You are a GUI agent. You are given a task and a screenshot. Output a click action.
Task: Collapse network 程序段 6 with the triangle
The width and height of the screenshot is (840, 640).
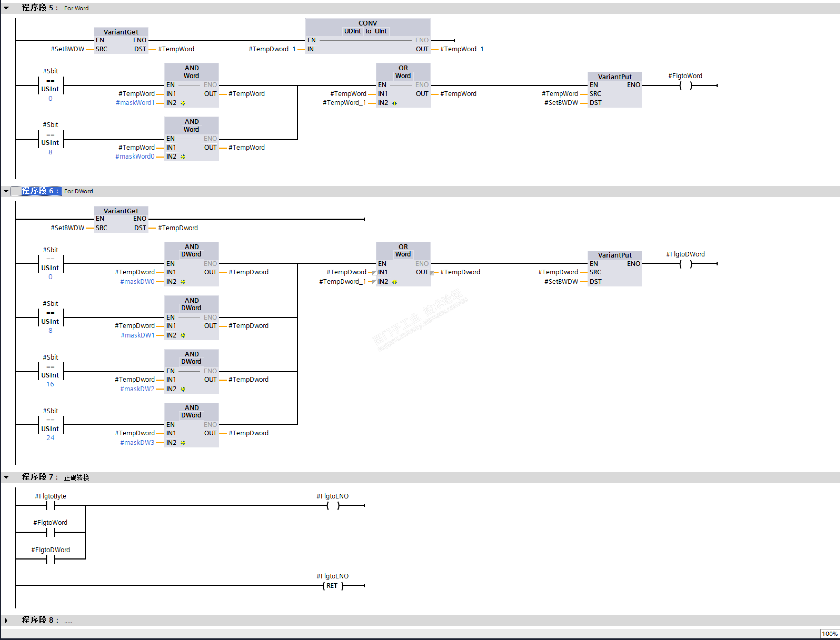7,191
